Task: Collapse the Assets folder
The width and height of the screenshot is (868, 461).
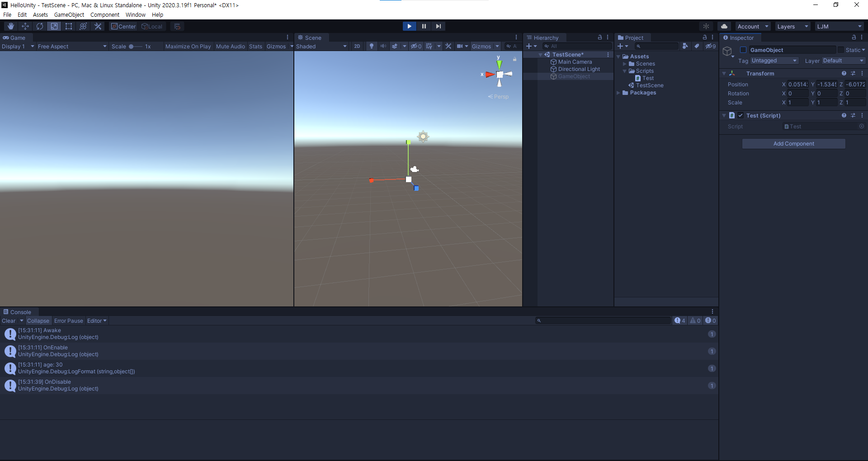Action: point(618,56)
